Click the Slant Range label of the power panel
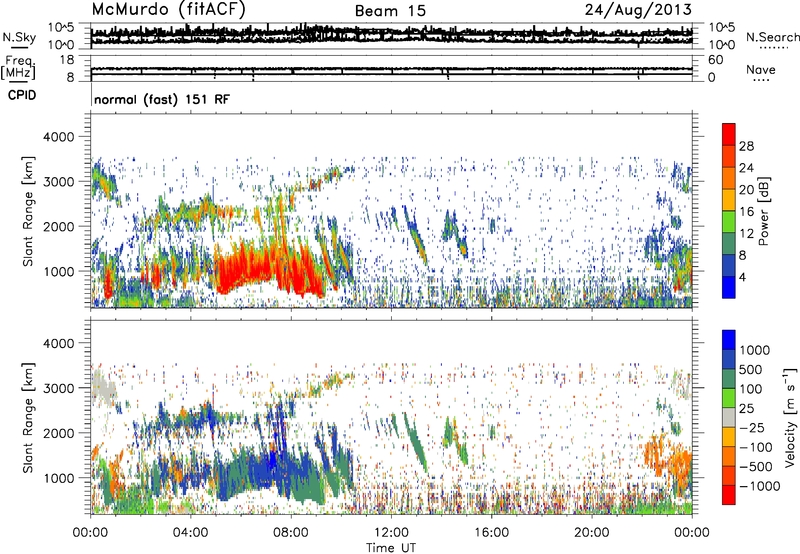 click(x=28, y=211)
